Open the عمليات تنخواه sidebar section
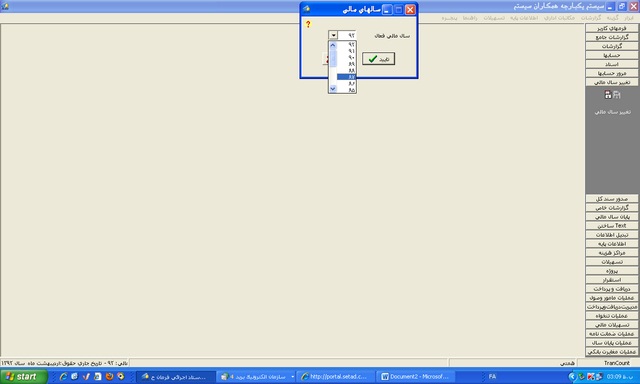This screenshot has width=640, height=384. (x=612, y=316)
